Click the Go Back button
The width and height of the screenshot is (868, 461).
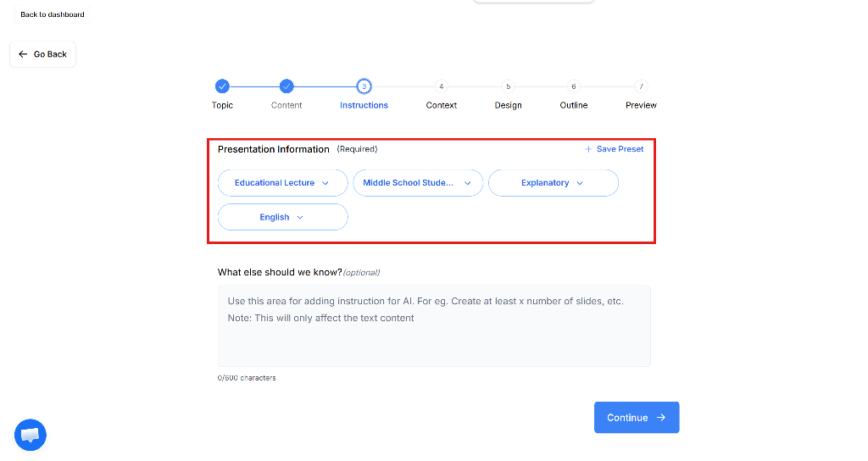pos(42,54)
